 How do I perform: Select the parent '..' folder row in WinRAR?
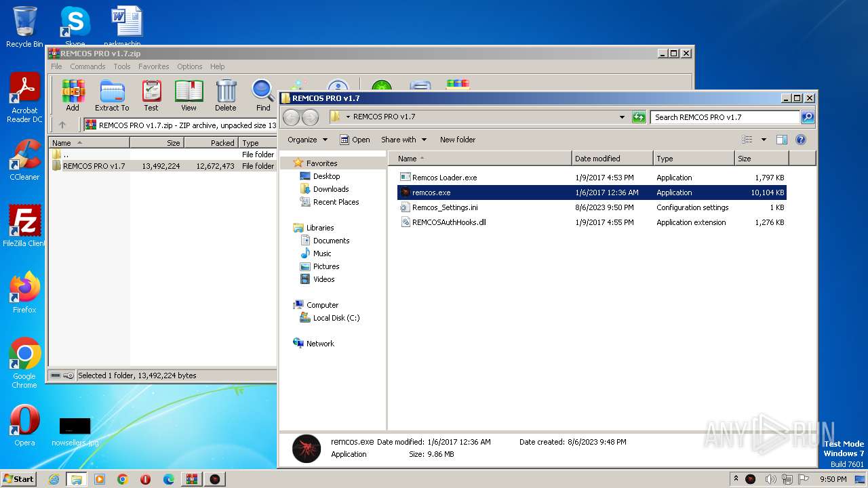(163, 155)
